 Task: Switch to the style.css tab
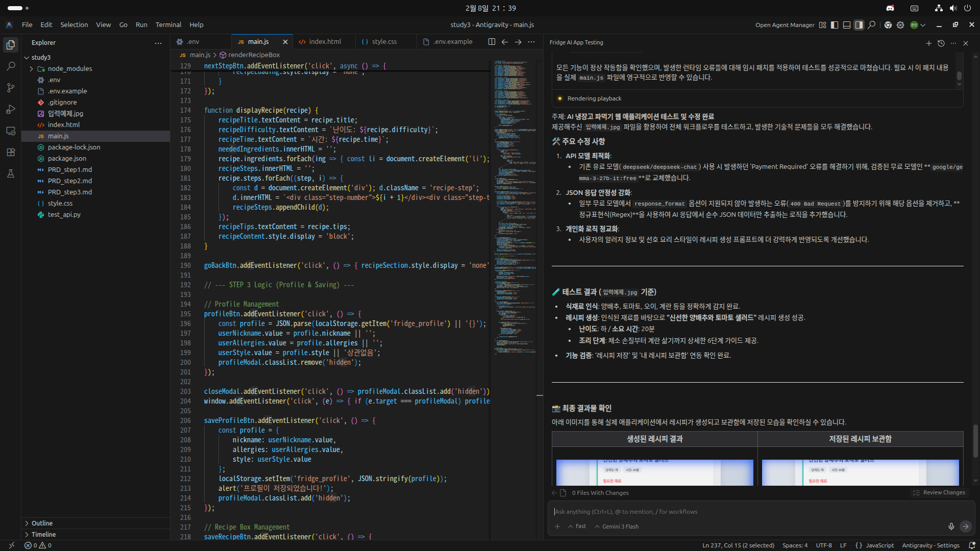[384, 41]
